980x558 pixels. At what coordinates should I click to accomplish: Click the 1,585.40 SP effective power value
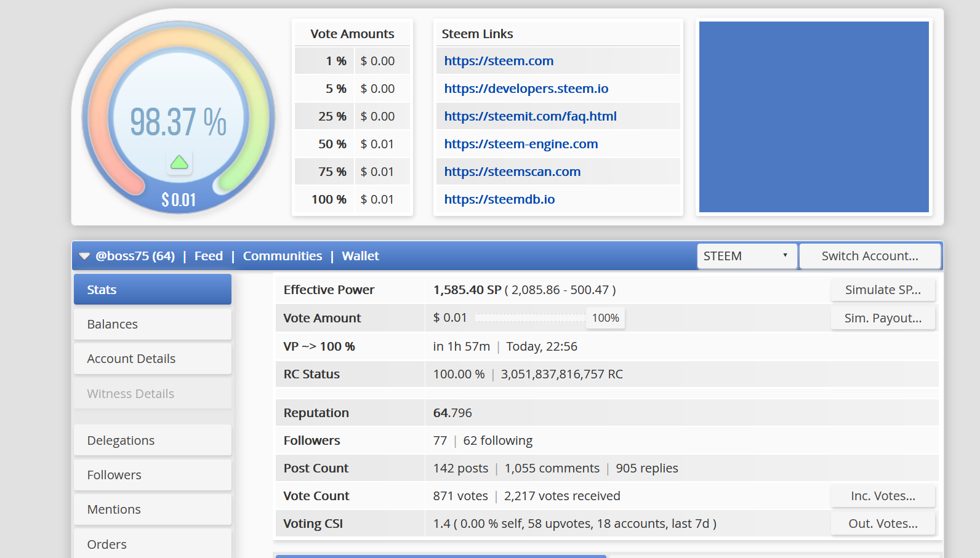click(467, 290)
